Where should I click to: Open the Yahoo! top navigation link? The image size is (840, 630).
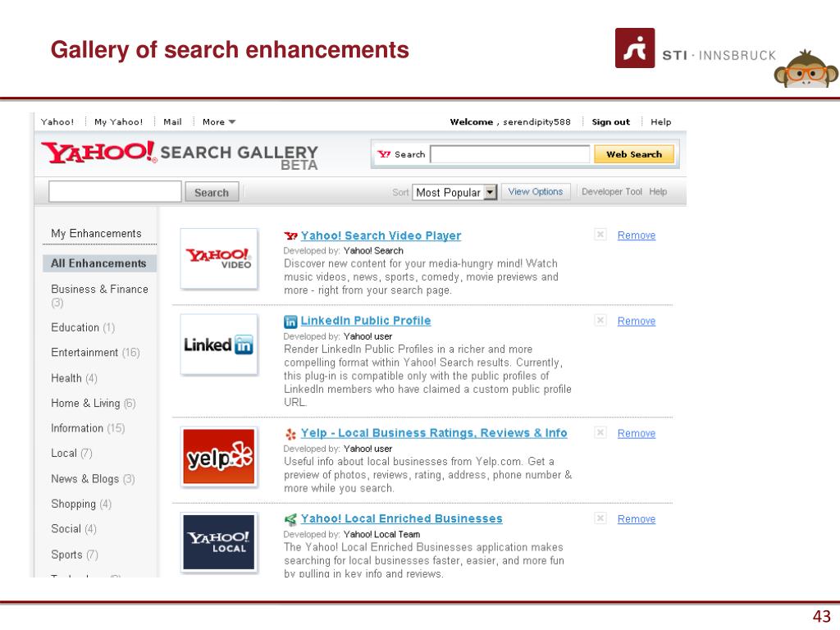point(57,122)
